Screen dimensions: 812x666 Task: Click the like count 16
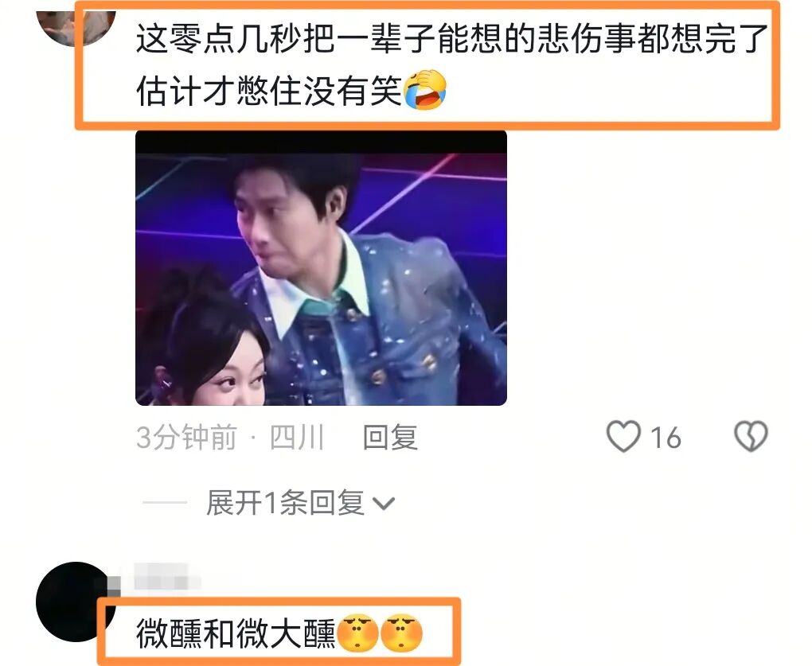click(x=666, y=438)
